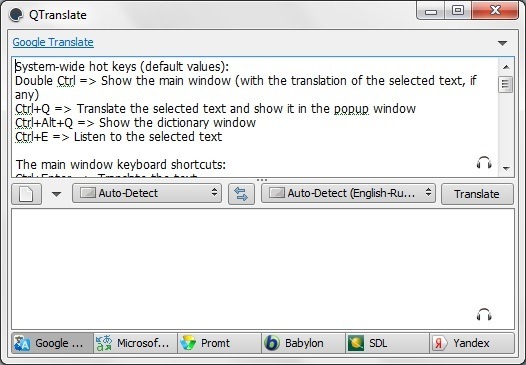This screenshot has height=365, width=526.
Task: Minimize the QTranslate window
Action: tap(431, 11)
